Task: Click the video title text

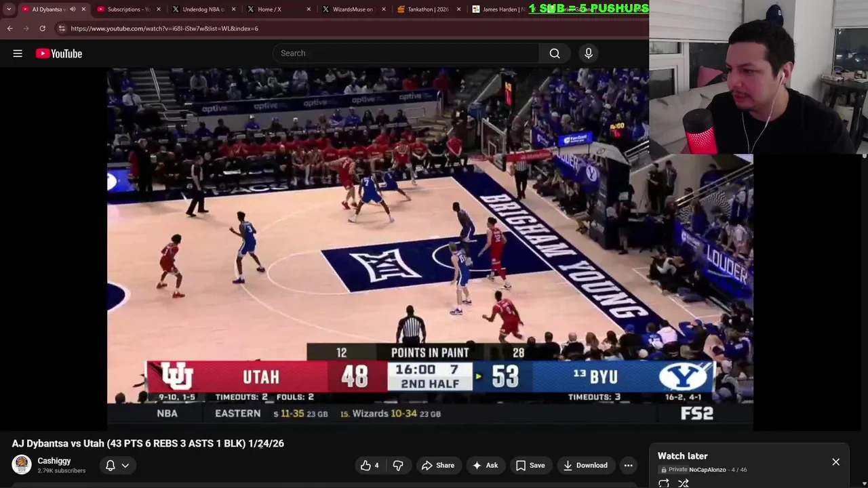Action: [x=148, y=443]
